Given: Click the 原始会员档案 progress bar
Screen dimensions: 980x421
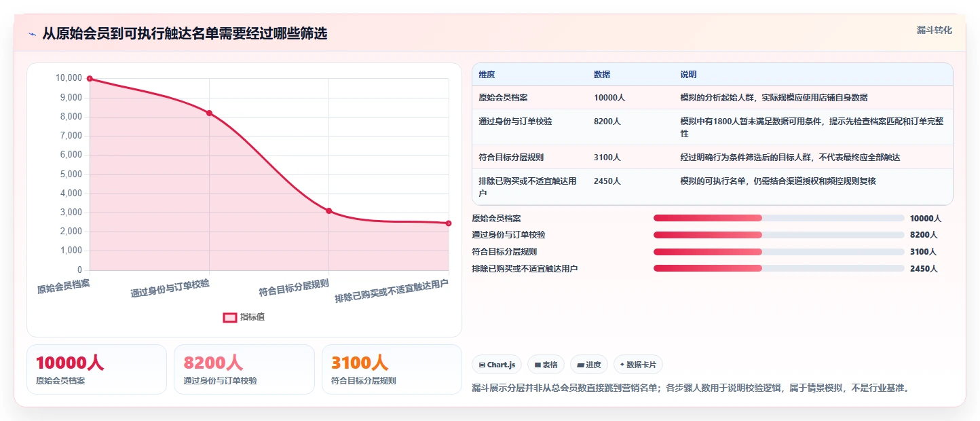Looking at the screenshot, I should point(778,218).
